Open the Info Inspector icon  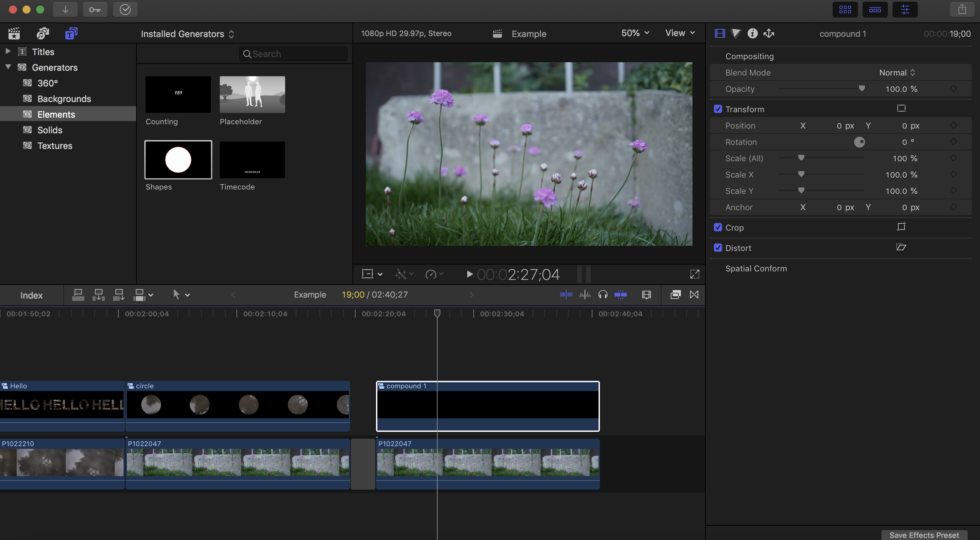coord(752,33)
